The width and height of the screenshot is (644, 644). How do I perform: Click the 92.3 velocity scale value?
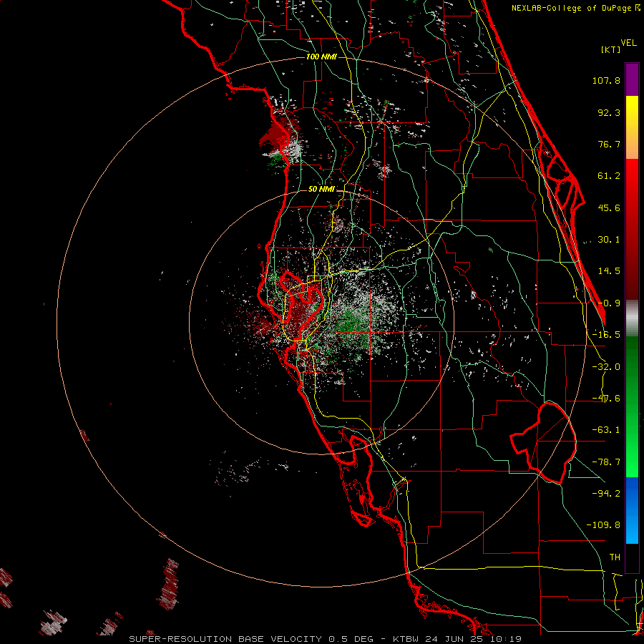click(609, 112)
